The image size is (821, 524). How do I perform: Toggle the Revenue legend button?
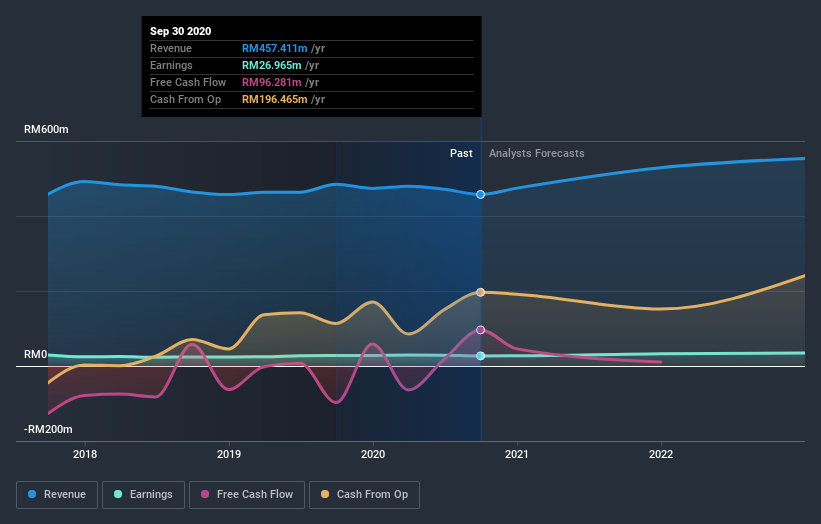point(57,495)
